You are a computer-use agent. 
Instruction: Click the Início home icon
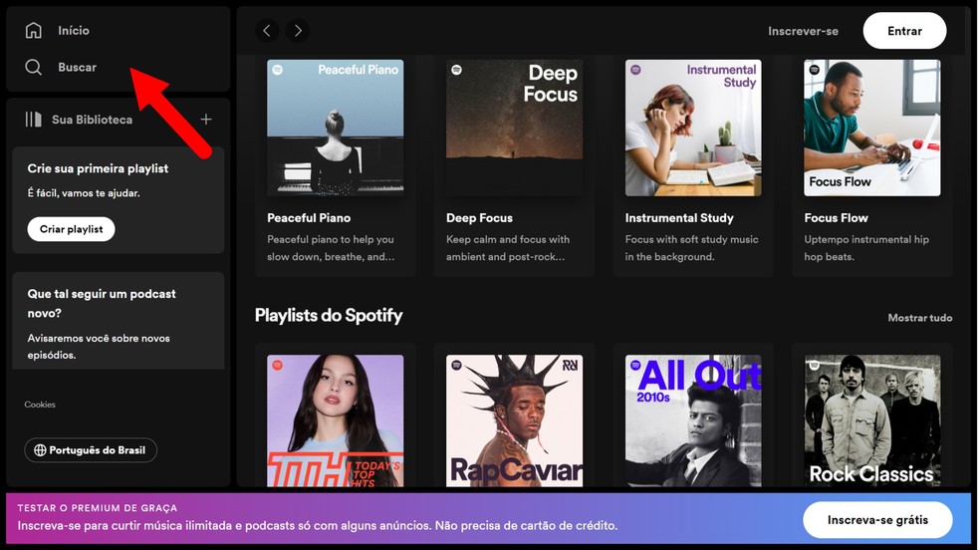33,30
